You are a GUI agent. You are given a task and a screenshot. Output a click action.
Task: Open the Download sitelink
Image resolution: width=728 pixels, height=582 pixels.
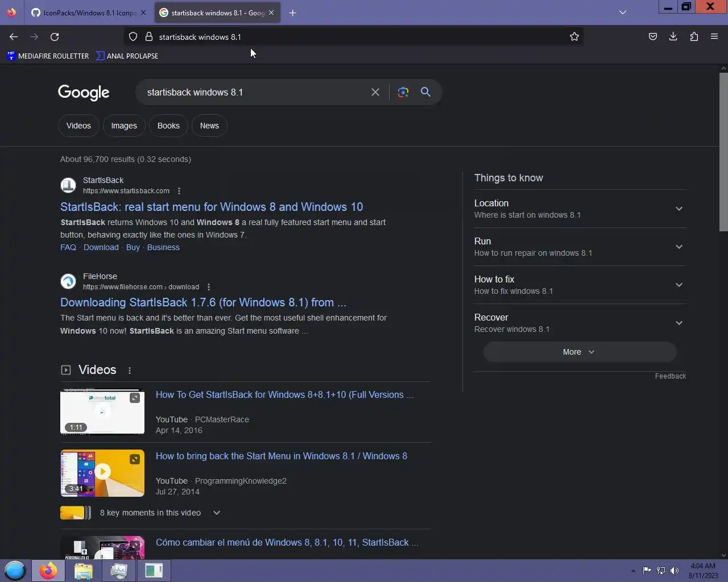pos(101,247)
